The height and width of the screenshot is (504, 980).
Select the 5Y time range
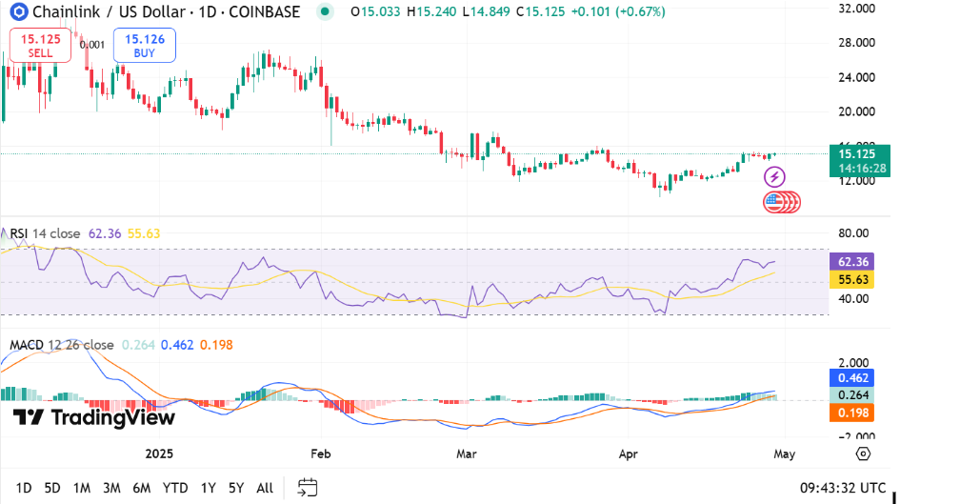point(236,488)
